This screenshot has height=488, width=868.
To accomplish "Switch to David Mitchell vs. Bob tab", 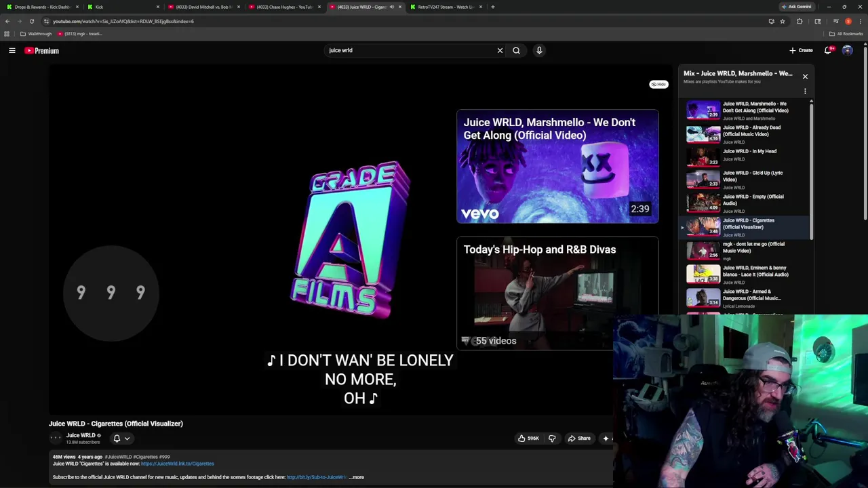I will pos(203,7).
